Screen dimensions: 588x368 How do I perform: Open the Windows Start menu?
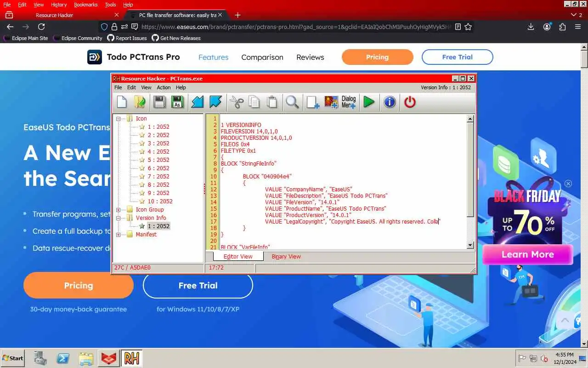(13, 358)
